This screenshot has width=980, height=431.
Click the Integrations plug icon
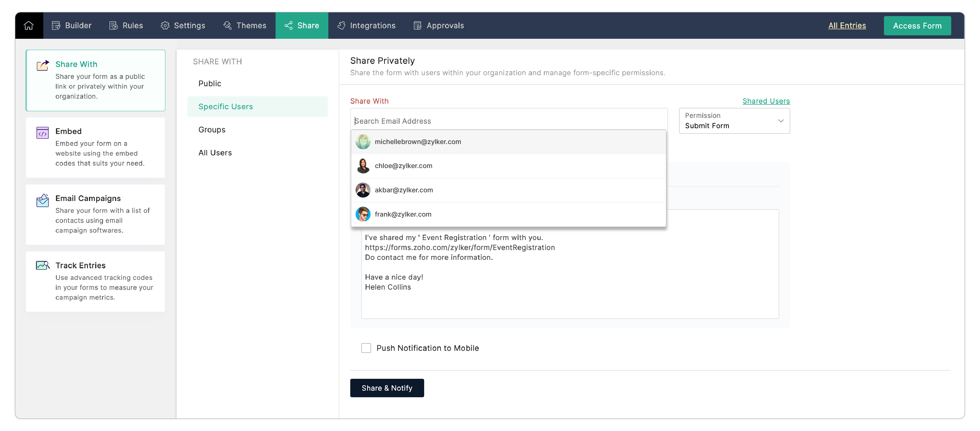341,26
